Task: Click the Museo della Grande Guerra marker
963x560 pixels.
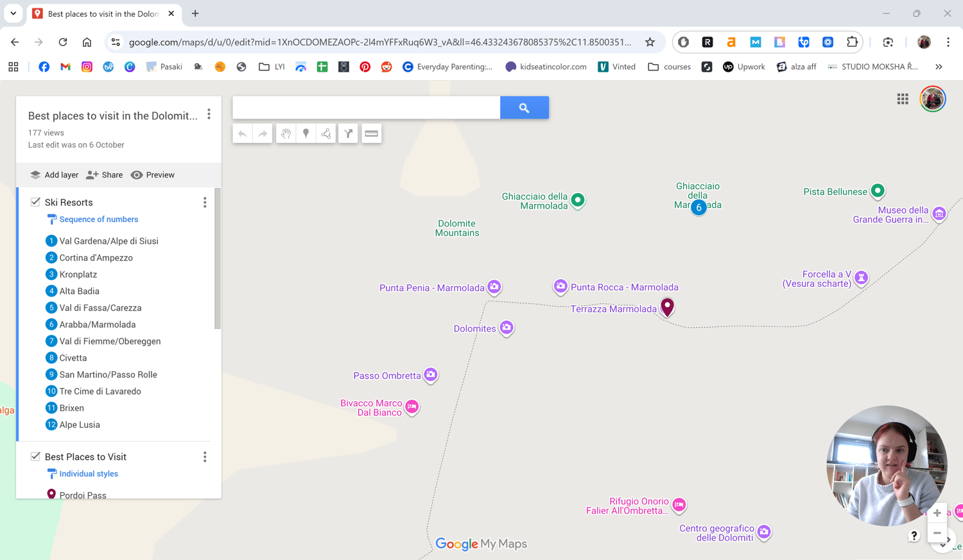Action: coord(939,214)
